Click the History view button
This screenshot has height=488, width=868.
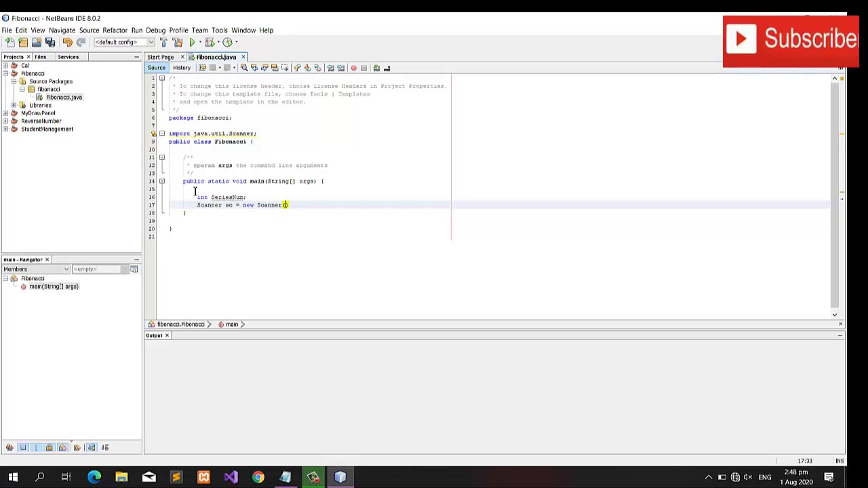[x=182, y=68]
